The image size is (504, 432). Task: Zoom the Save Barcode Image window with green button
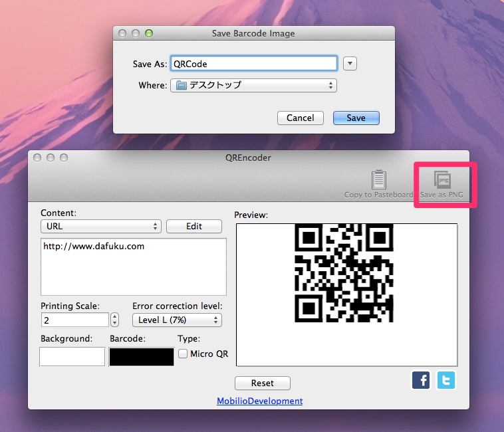(x=149, y=33)
